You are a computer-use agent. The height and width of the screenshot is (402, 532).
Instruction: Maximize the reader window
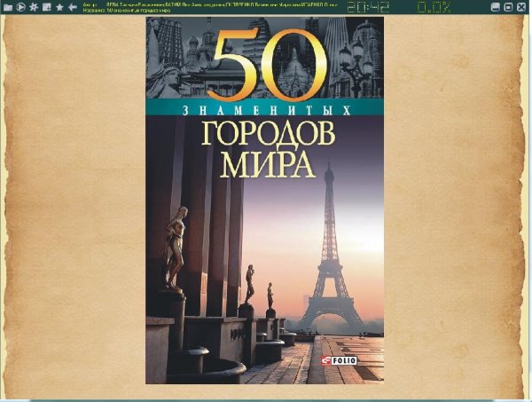coord(508,7)
